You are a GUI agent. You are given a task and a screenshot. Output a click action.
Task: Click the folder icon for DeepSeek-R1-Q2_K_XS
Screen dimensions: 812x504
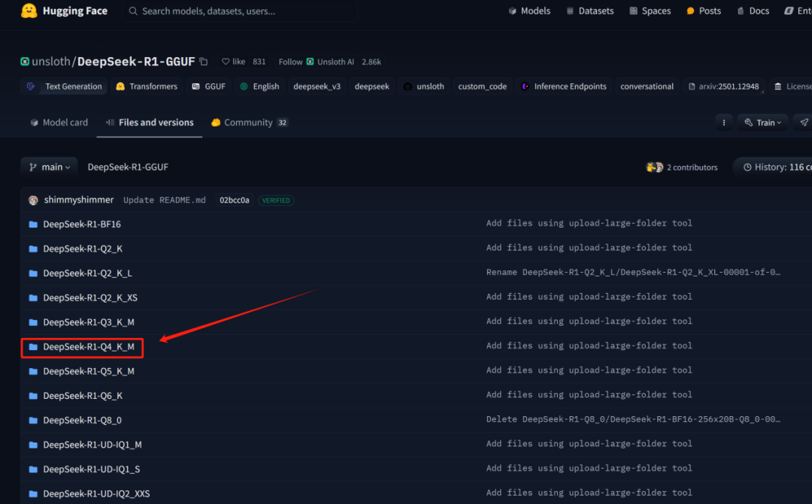[33, 298]
